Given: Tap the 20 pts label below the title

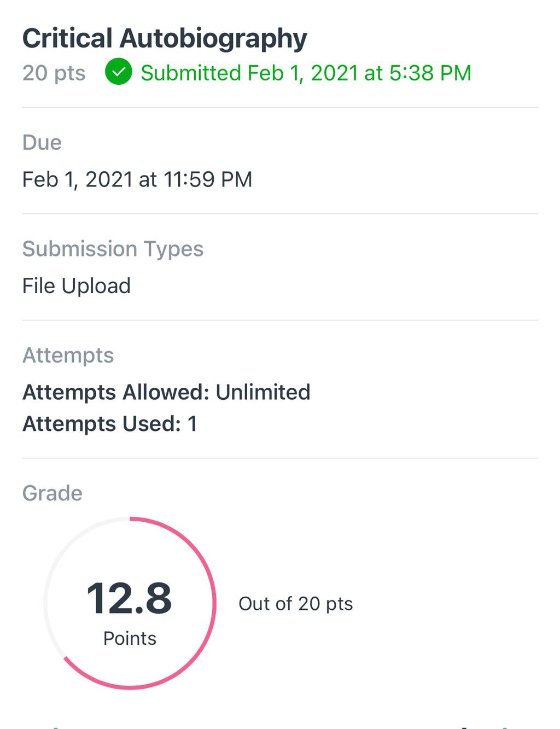Looking at the screenshot, I should (54, 73).
